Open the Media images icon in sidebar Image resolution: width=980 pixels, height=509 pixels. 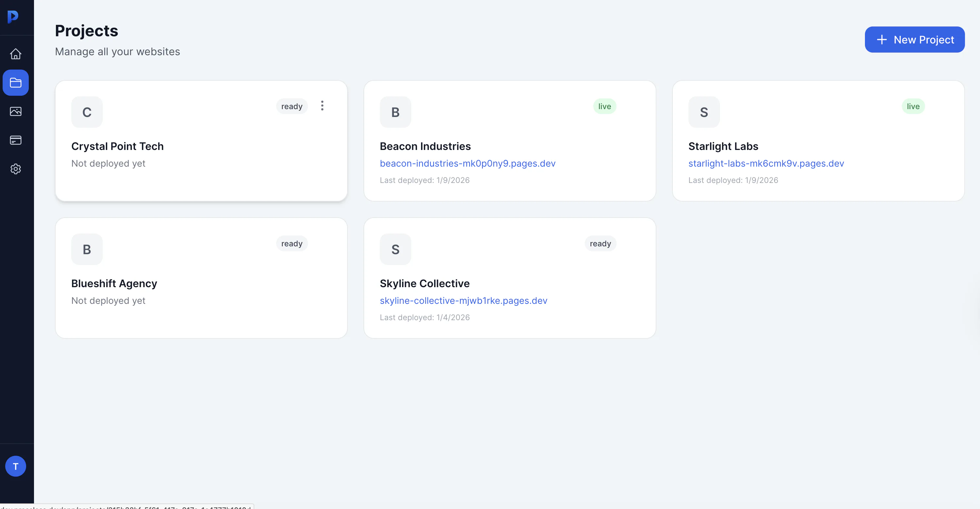16,111
